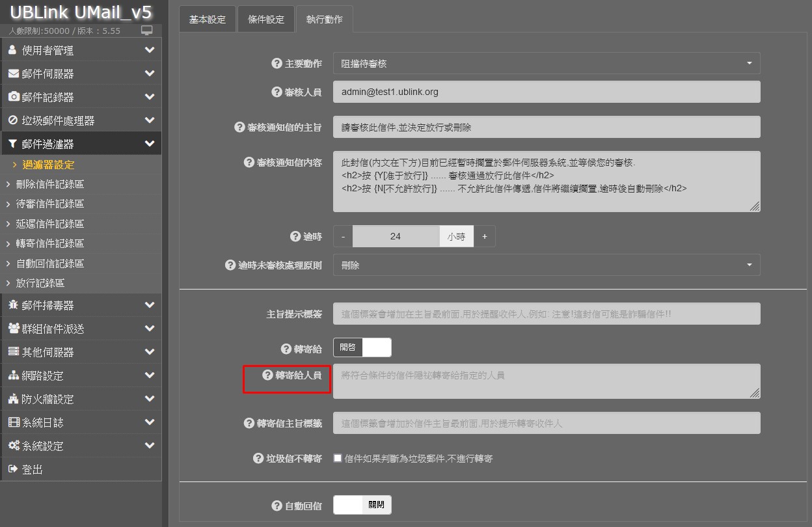Click plus button to increase 逾時 hours
The height and width of the screenshot is (527, 812).
[485, 237]
